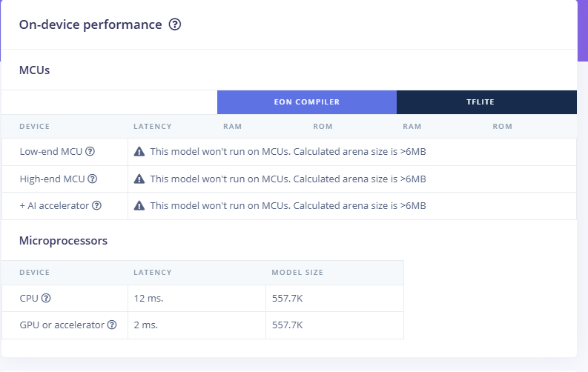Screen dimensions: 588x372
Task: Open the Low-end MCU help icon
Action: [90, 151]
